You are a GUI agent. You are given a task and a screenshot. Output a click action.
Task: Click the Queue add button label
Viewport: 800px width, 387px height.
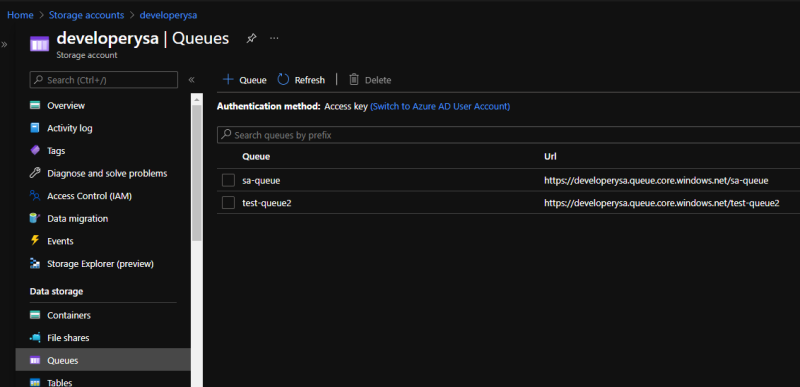click(x=253, y=80)
